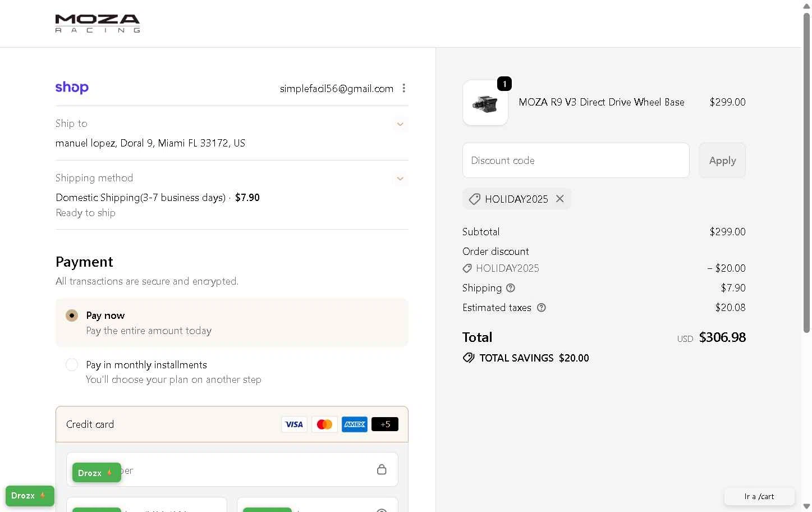This screenshot has height=512, width=812.
Task: Remove the HOLIDAY2025 discount code
Action: pyautogui.click(x=560, y=199)
